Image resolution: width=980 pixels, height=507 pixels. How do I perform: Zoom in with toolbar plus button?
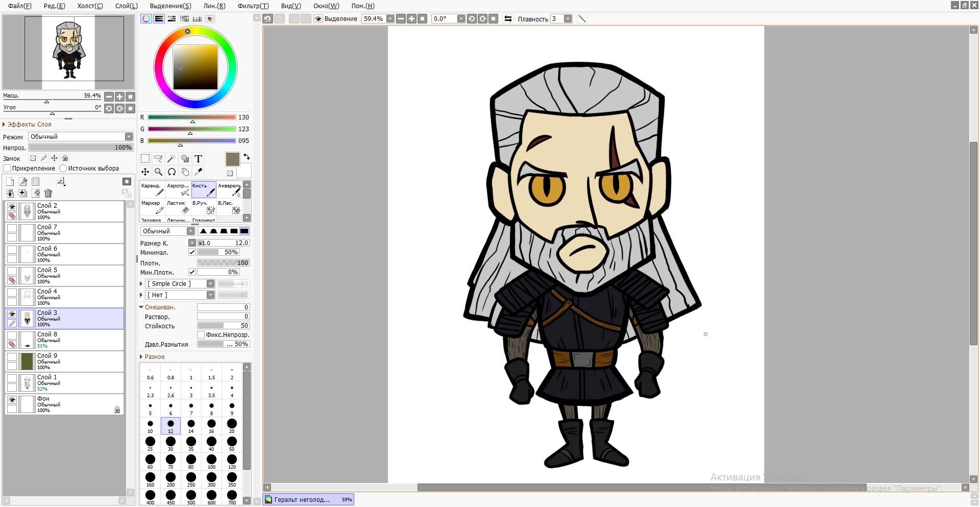pyautogui.click(x=411, y=19)
